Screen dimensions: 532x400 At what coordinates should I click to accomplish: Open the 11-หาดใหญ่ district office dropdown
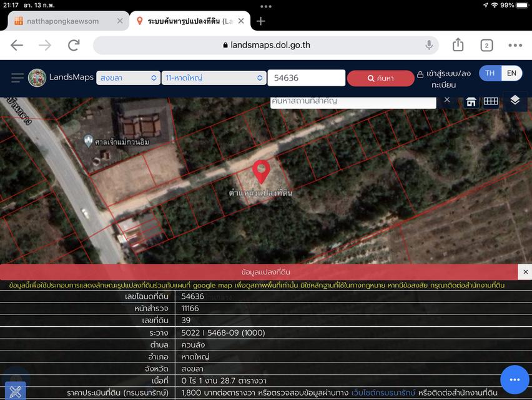(x=214, y=78)
